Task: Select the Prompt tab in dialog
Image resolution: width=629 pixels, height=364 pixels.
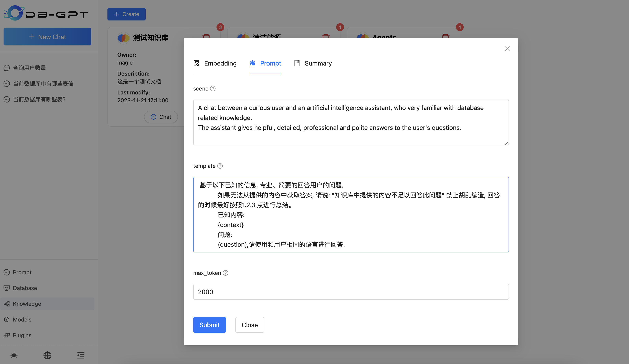Action: point(265,63)
